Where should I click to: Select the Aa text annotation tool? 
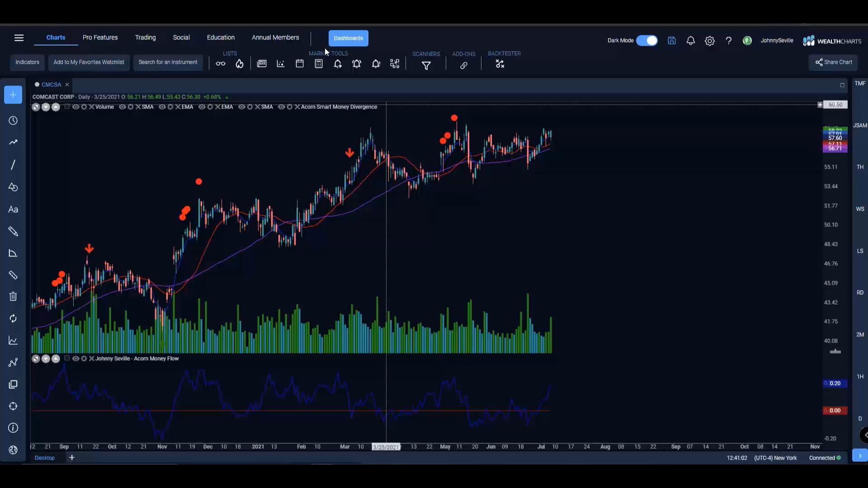(x=13, y=209)
